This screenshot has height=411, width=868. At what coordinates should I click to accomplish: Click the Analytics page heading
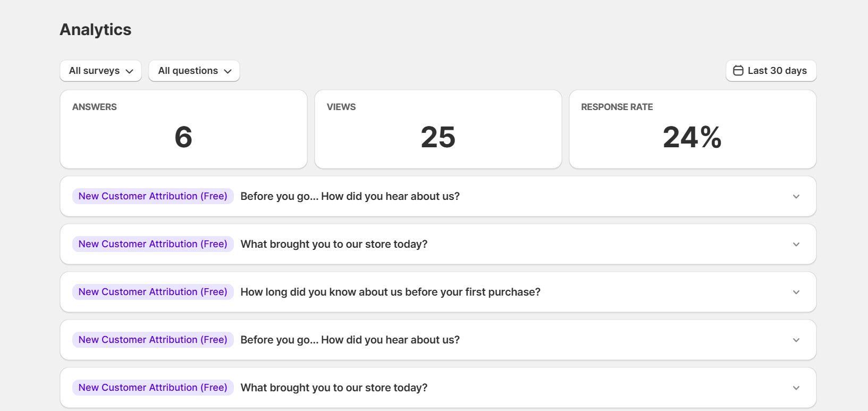click(x=96, y=30)
